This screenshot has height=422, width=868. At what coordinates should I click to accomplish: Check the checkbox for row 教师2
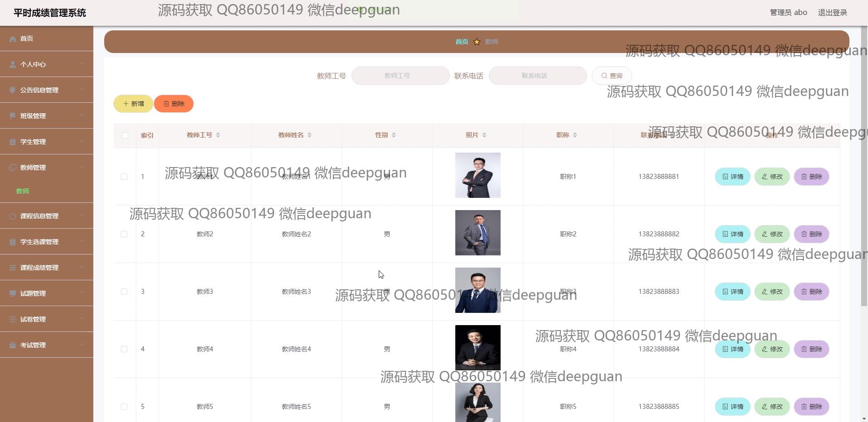[125, 234]
